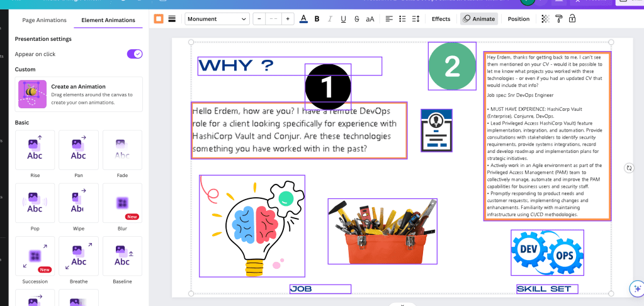Decrease font size with minus button
The width and height of the screenshot is (644, 306).
pos(259,19)
